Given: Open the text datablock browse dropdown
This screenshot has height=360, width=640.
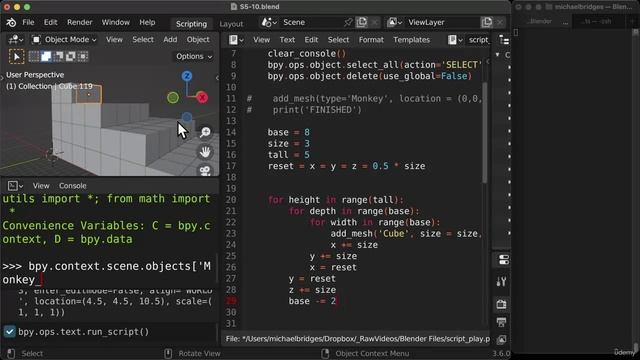Looking at the screenshot, I should pos(455,40).
